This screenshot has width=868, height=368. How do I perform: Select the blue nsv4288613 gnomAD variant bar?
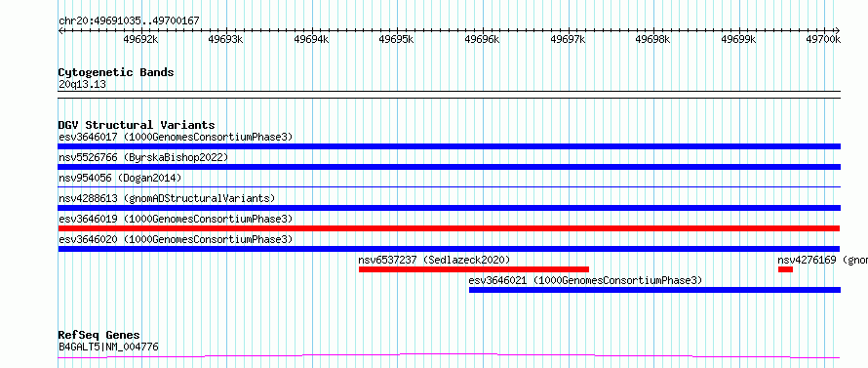pyautogui.click(x=449, y=208)
